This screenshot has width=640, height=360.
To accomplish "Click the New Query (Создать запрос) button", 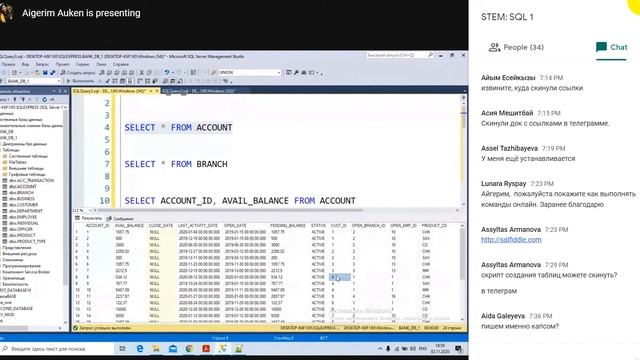I will pos(78,72).
